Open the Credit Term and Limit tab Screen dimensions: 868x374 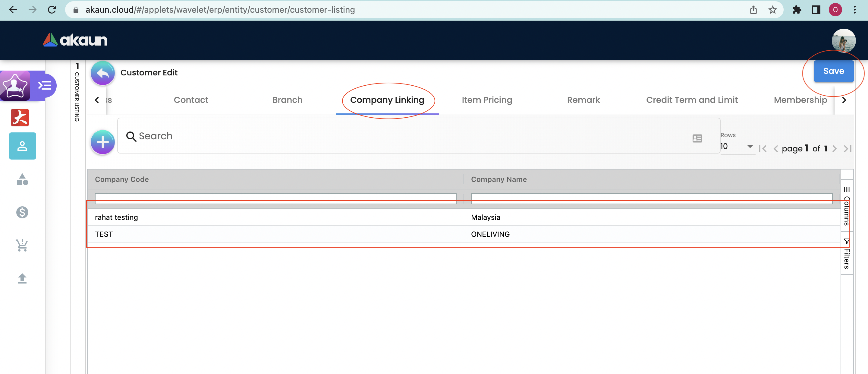click(691, 100)
